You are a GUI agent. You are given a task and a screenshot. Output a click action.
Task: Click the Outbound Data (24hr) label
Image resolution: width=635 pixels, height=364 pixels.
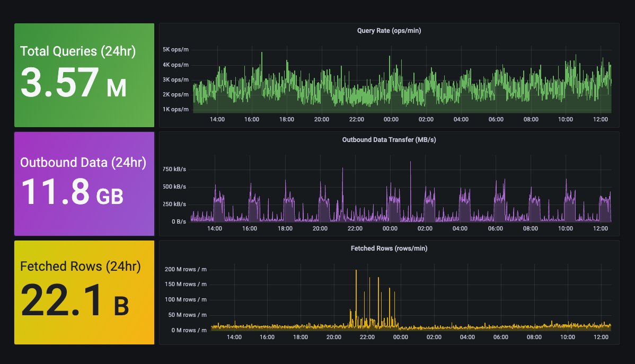coord(83,162)
